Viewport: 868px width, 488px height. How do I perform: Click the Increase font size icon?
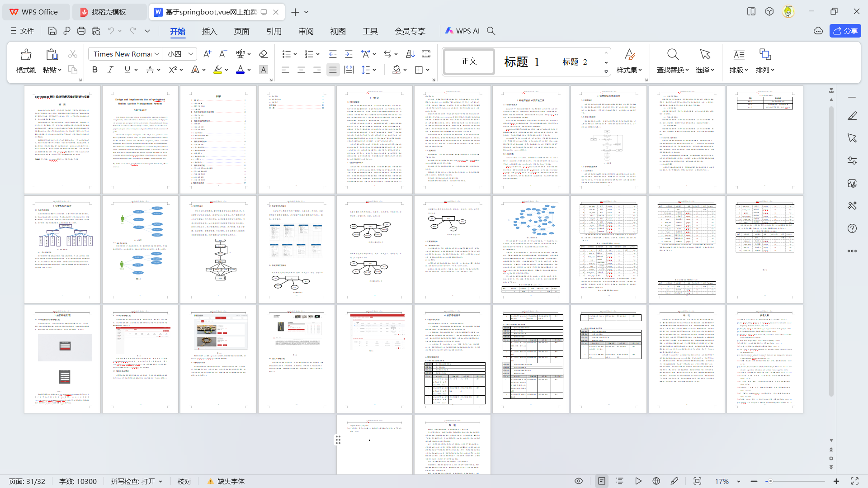(x=207, y=54)
